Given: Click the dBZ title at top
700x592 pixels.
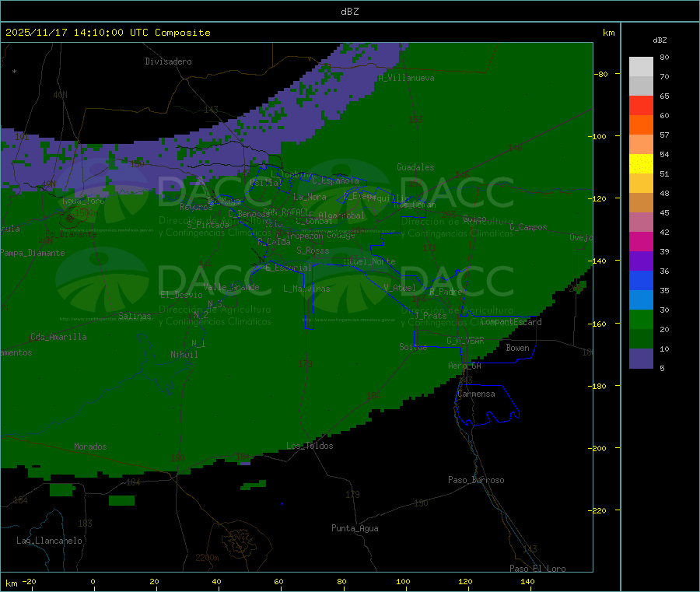Looking at the screenshot, I should pos(349,12).
